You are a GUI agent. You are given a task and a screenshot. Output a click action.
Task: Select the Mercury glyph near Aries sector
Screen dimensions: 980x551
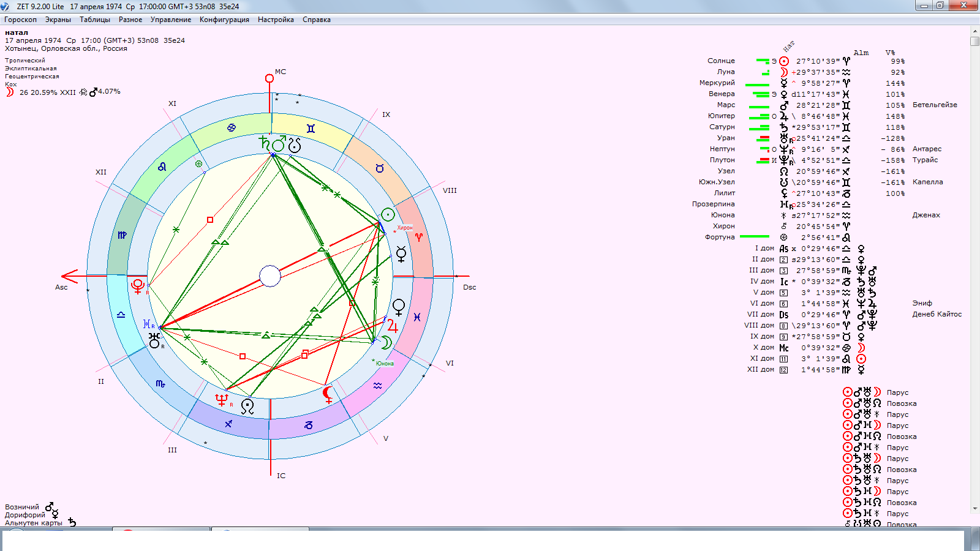click(401, 254)
